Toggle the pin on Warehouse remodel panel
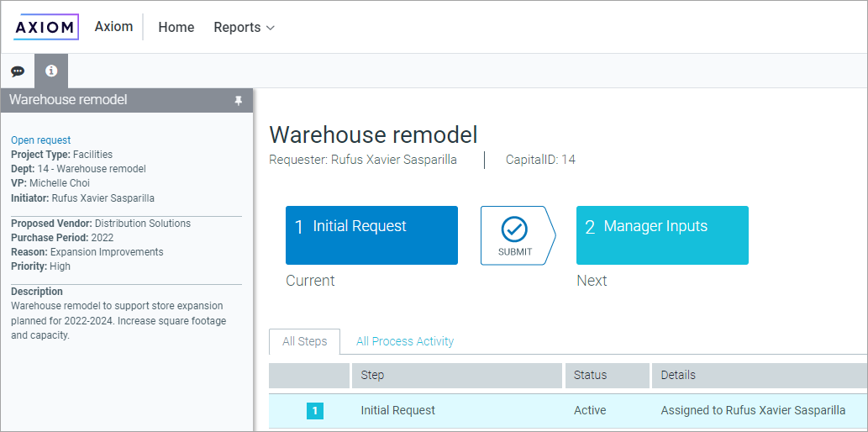Viewport: 868px width, 432px height. point(238,100)
